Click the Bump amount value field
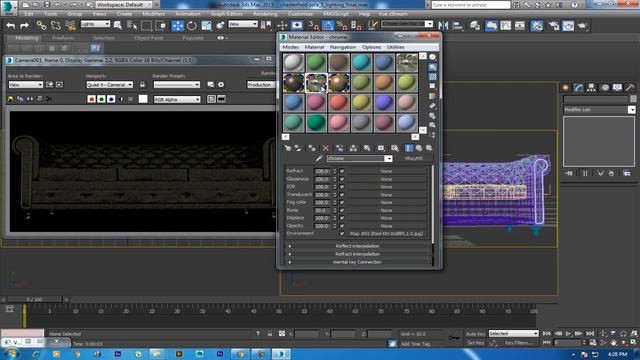 322,210
